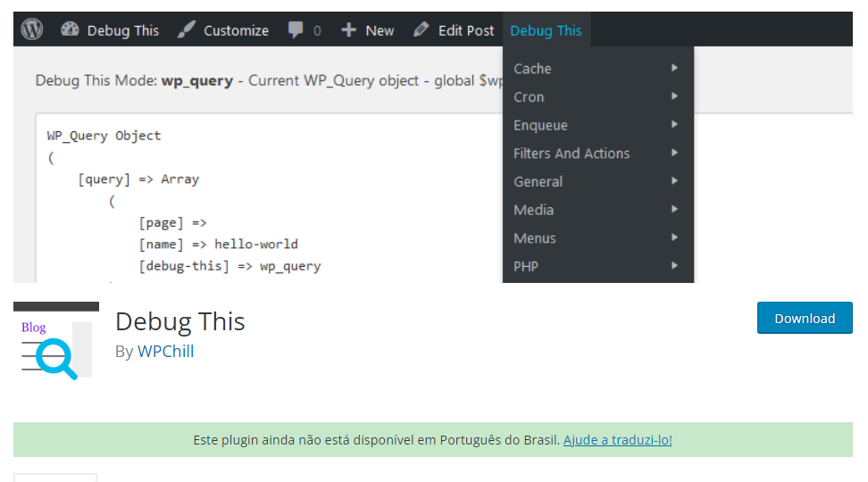
Task: Expand the Enqueue submenu arrow
Action: pyautogui.click(x=674, y=124)
